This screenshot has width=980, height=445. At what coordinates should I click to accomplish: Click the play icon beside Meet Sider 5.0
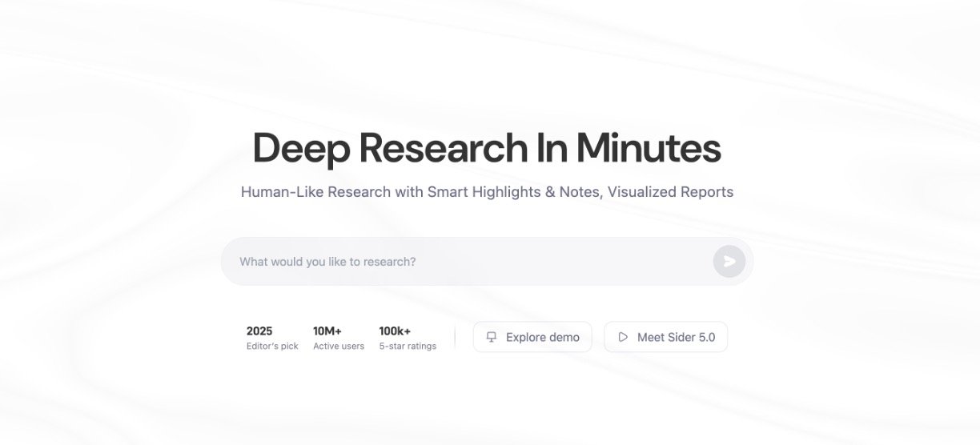click(623, 337)
